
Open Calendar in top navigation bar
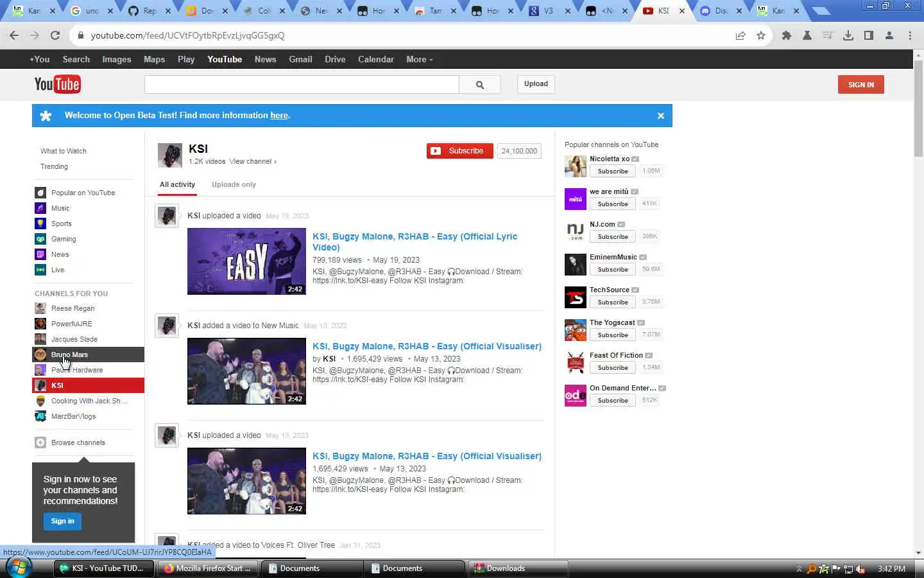pos(376,59)
